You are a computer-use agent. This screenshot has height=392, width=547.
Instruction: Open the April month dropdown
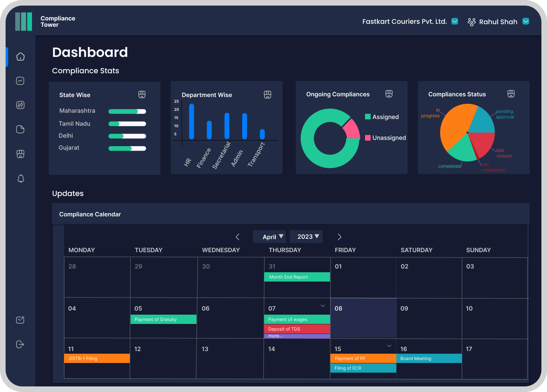point(269,237)
